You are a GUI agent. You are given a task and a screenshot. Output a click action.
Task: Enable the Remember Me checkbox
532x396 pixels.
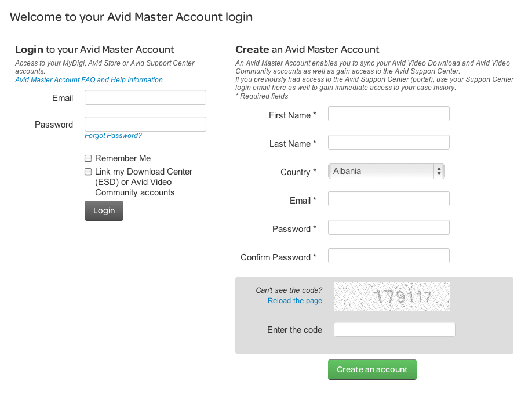tap(88, 158)
